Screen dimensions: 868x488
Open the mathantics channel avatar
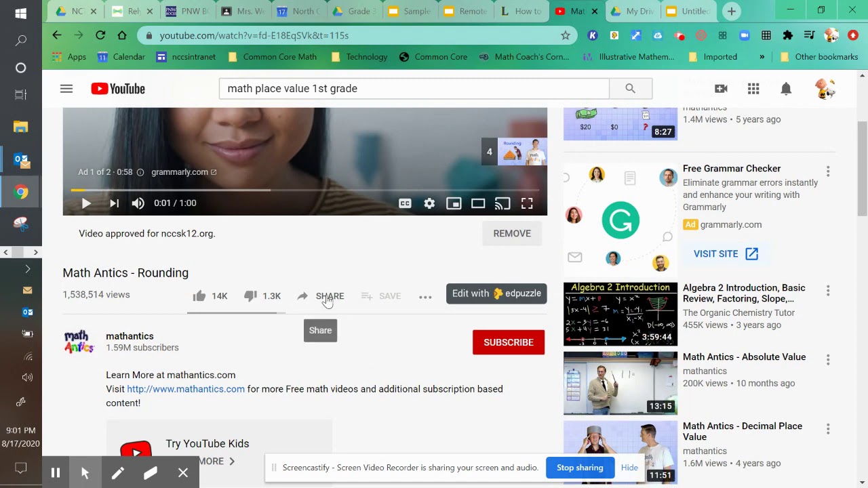79,342
